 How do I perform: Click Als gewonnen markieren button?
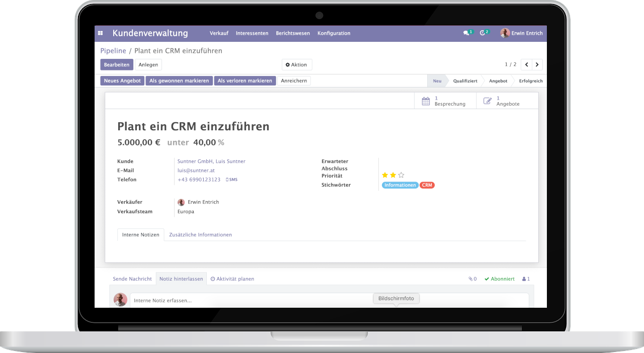click(179, 80)
